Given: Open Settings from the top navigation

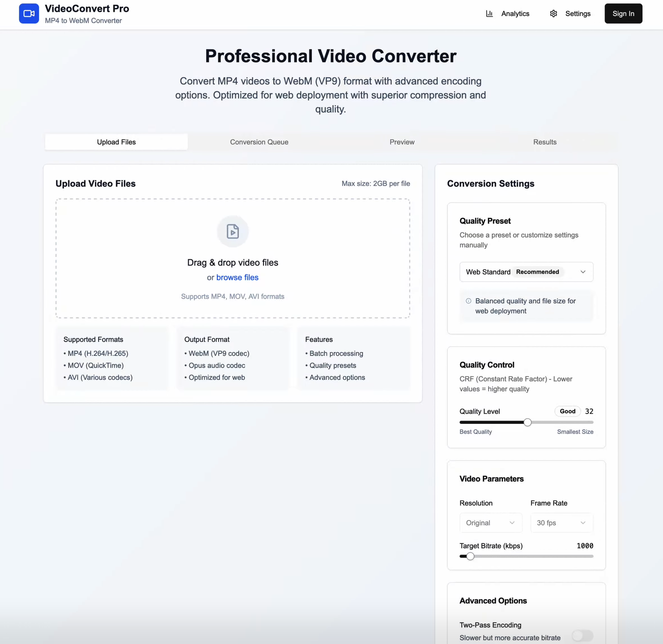Looking at the screenshot, I should (x=578, y=14).
